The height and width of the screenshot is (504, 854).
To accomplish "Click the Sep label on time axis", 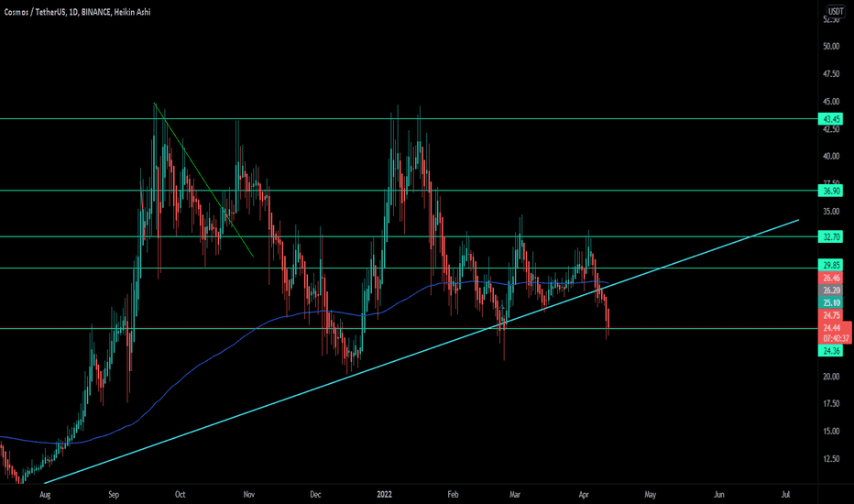I will pyautogui.click(x=114, y=495).
